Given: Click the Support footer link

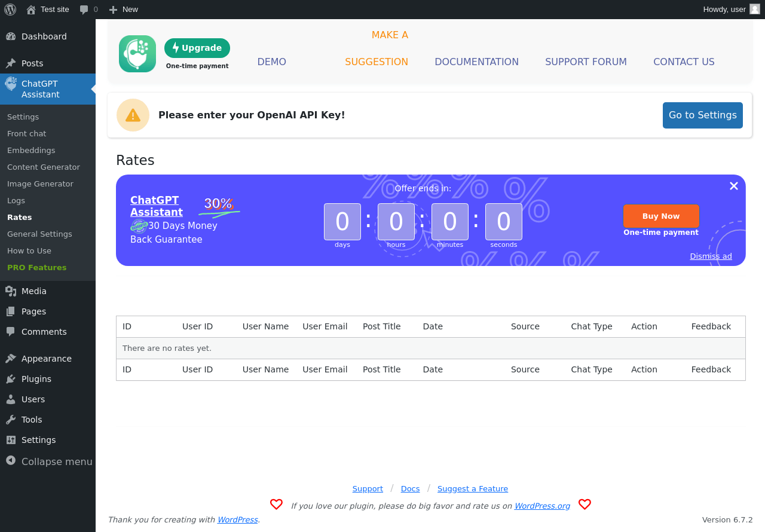Looking at the screenshot, I should [368, 489].
